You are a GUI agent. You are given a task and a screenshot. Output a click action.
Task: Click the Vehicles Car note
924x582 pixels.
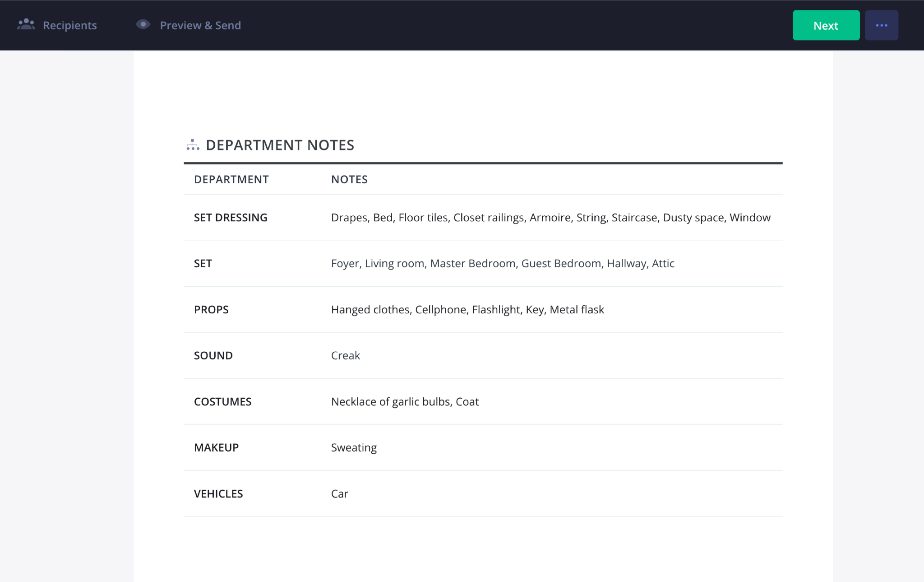tap(339, 494)
